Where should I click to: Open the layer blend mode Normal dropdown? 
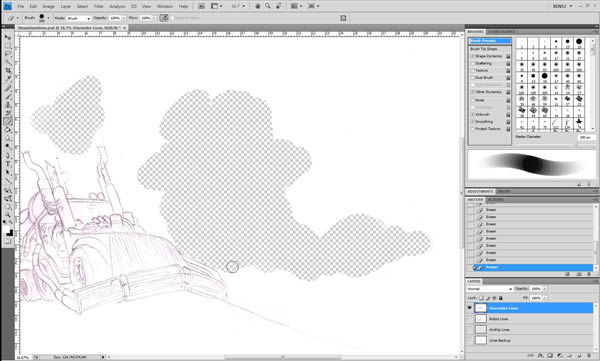489,289
